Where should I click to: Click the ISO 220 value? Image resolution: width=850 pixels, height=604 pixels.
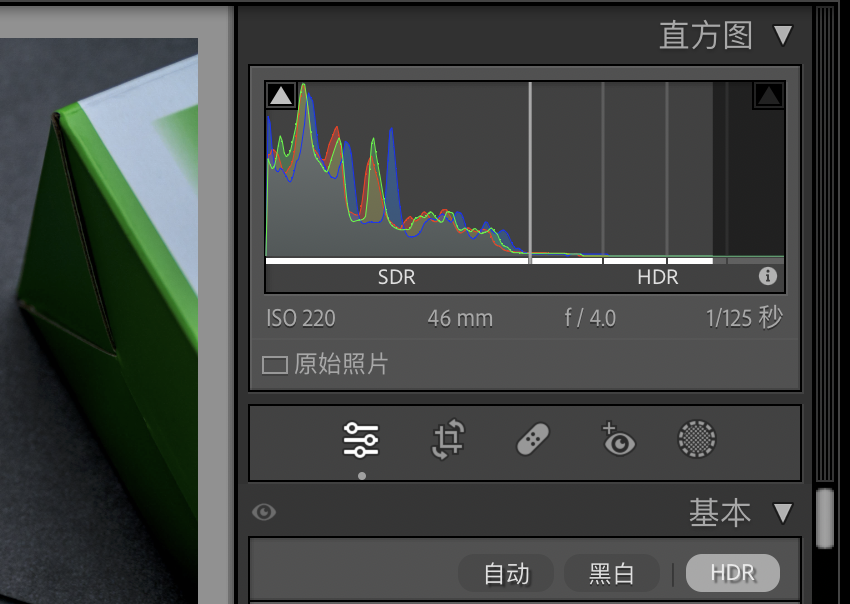click(301, 318)
